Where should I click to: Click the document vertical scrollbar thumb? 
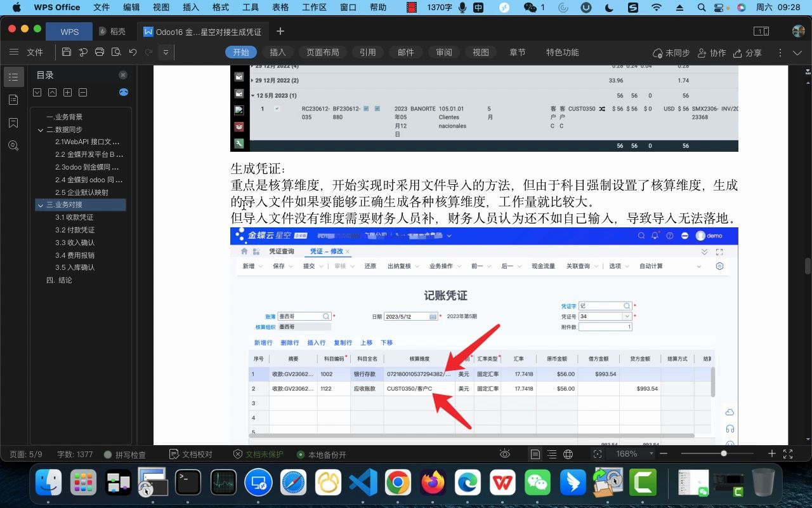click(808, 265)
